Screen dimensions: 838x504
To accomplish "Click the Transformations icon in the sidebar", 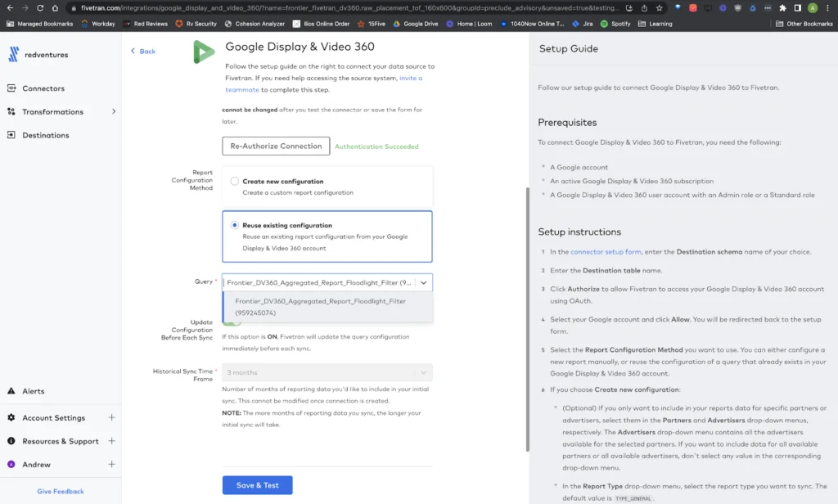I will 11,112.
